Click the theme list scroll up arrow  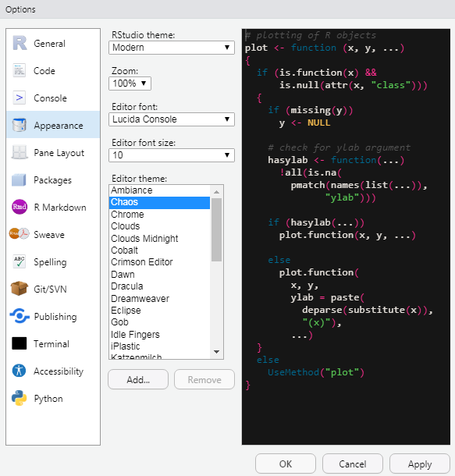point(216,192)
